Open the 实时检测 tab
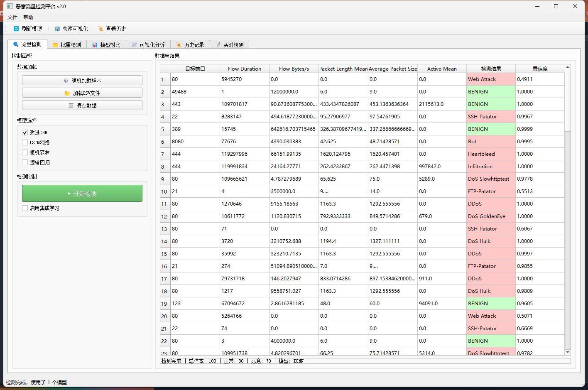 click(230, 45)
